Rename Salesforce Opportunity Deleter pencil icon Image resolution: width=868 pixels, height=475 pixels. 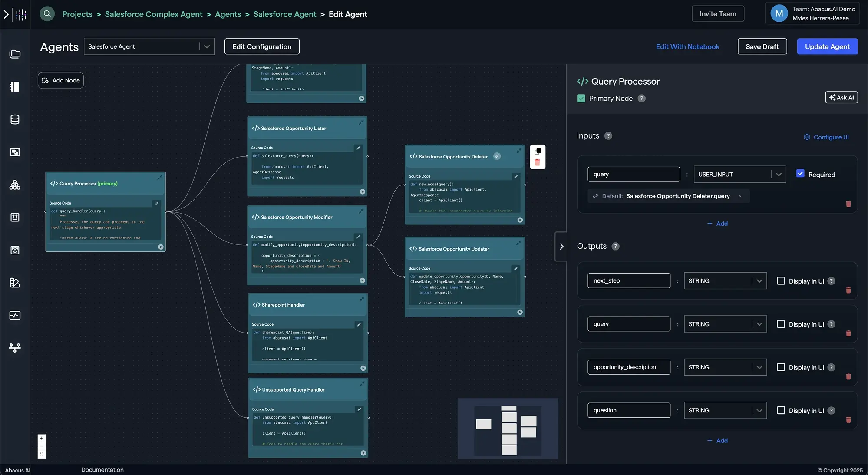point(497,156)
